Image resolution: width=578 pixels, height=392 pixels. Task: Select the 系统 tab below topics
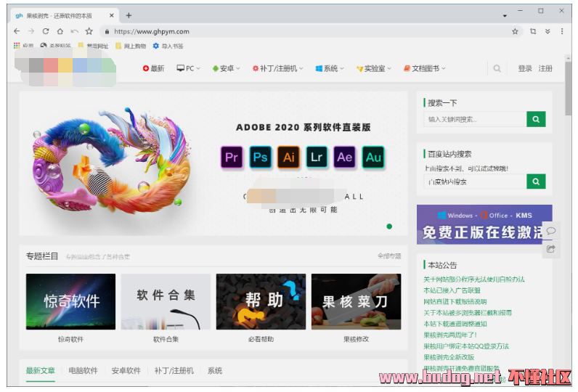(215, 371)
